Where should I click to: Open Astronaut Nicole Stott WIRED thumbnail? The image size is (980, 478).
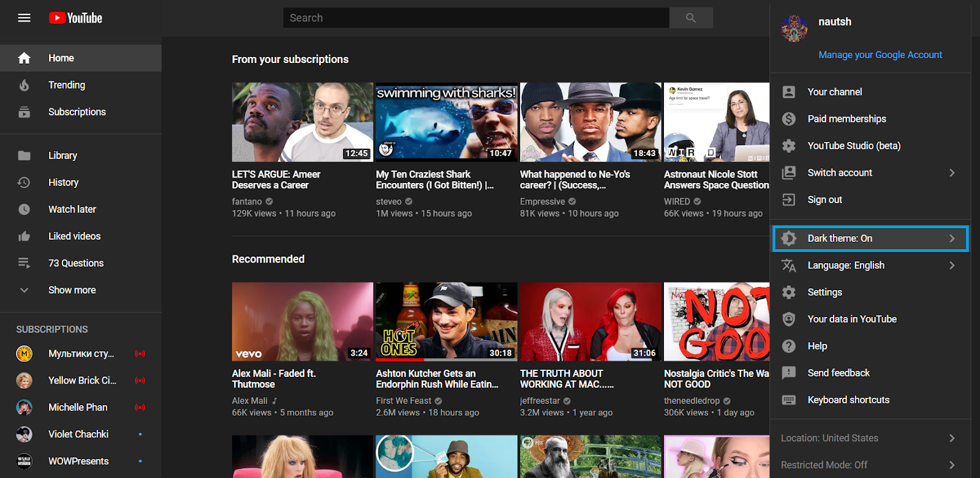717,122
